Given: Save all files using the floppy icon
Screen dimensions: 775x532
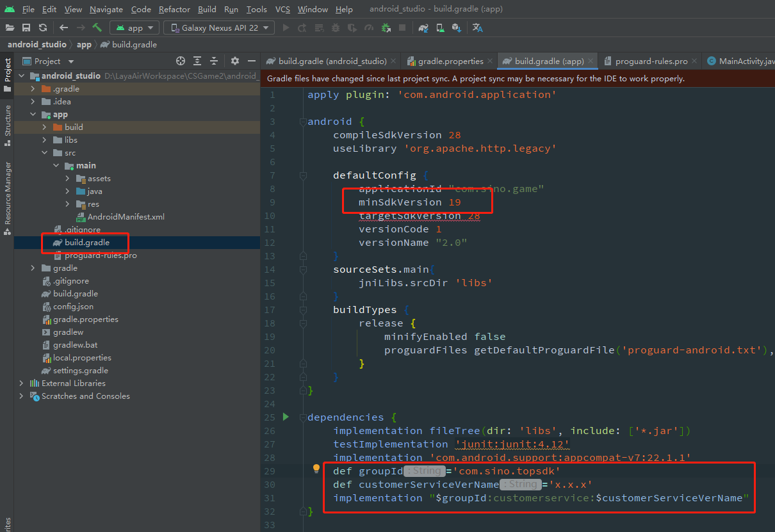Looking at the screenshot, I should point(26,28).
